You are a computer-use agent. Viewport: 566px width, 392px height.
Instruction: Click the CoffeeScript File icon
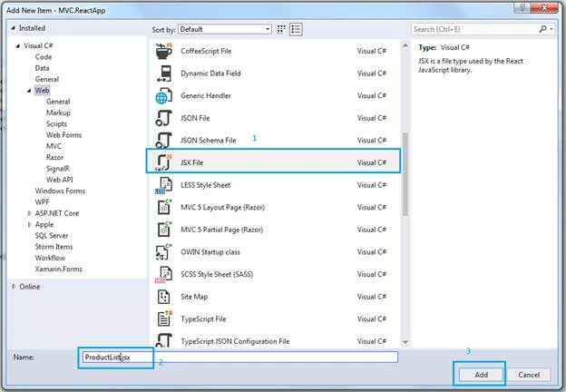point(164,51)
